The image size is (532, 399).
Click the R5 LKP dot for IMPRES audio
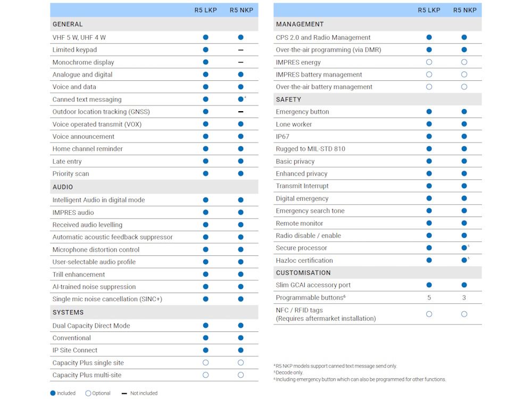pos(205,212)
